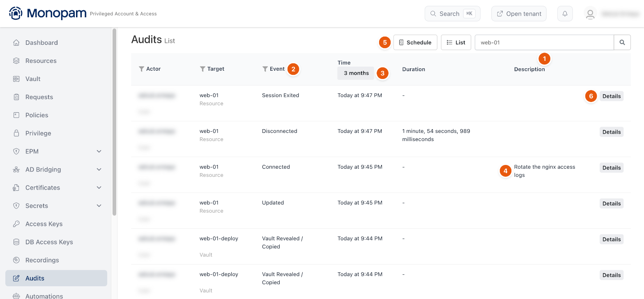
Task: Click the Duration column header
Action: (x=414, y=69)
